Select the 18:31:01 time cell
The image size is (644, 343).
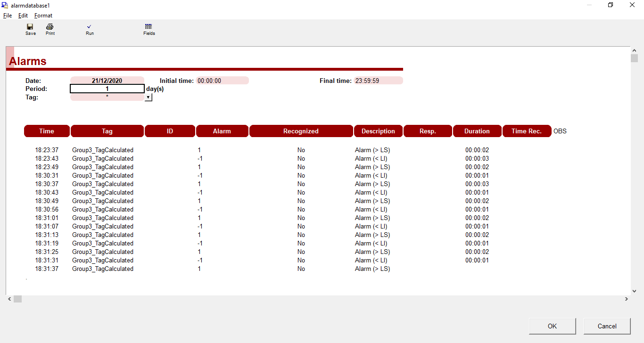[47, 218]
